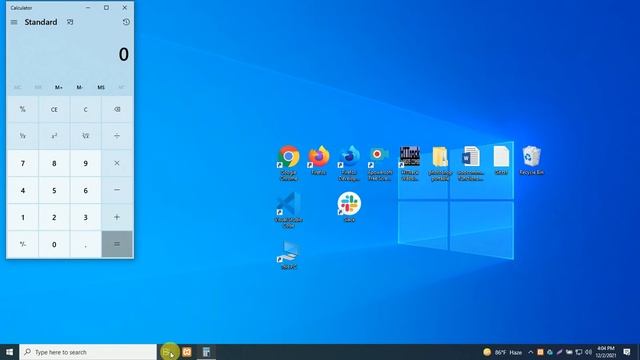Click the minus operator key
The width and height of the screenshot is (640, 360).
click(117, 190)
